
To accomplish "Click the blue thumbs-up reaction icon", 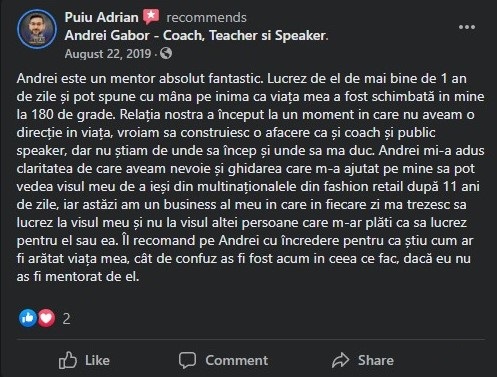I will click(x=28, y=318).
